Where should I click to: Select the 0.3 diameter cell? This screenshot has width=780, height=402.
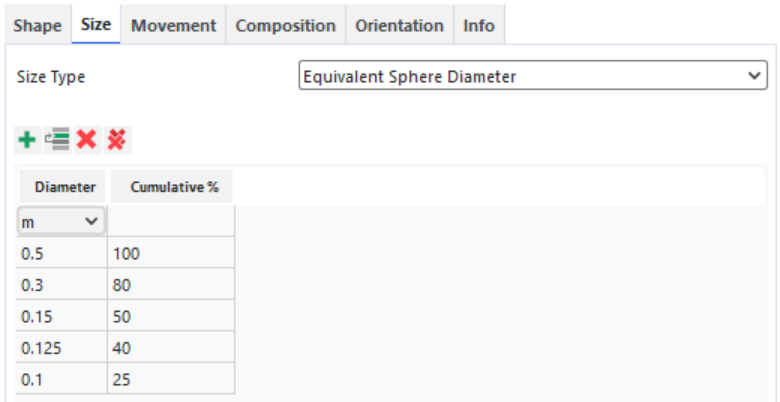[x=61, y=285]
